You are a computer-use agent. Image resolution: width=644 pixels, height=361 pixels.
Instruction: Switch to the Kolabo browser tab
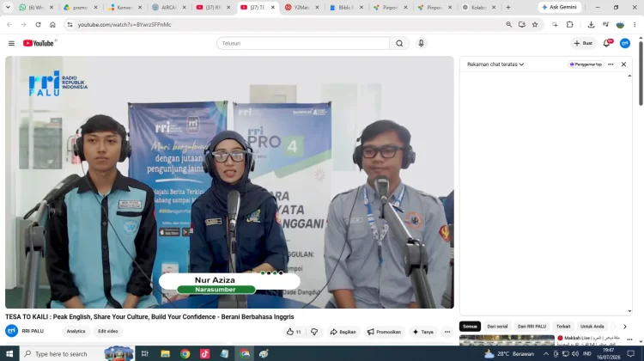click(478, 8)
